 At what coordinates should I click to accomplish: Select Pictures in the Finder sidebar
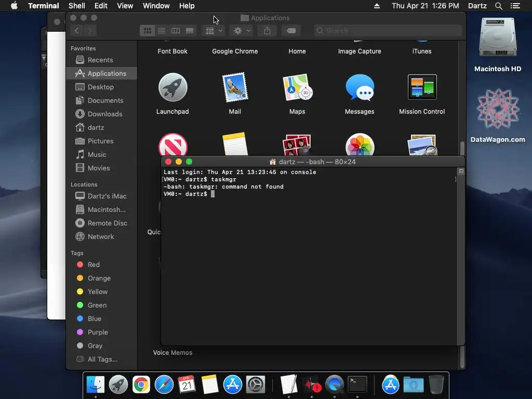101,141
